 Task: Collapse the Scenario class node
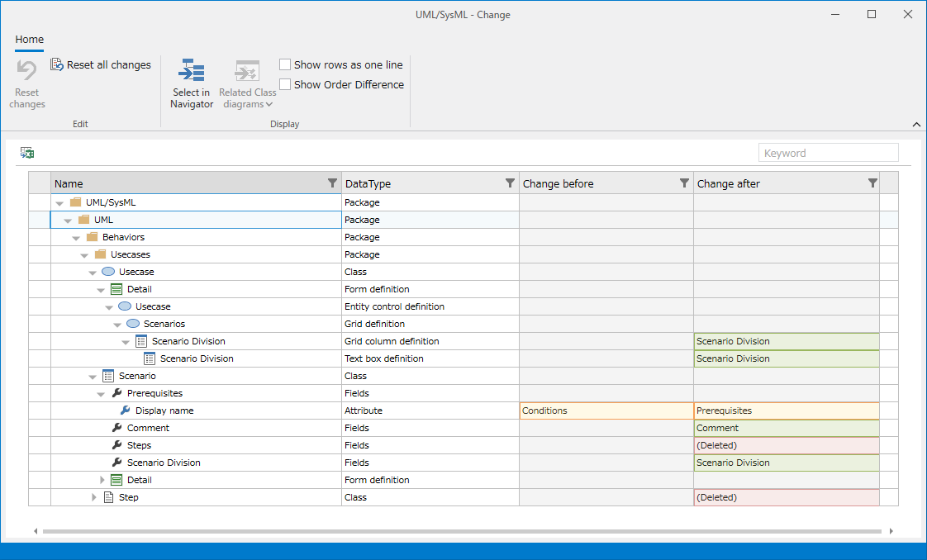[93, 377]
